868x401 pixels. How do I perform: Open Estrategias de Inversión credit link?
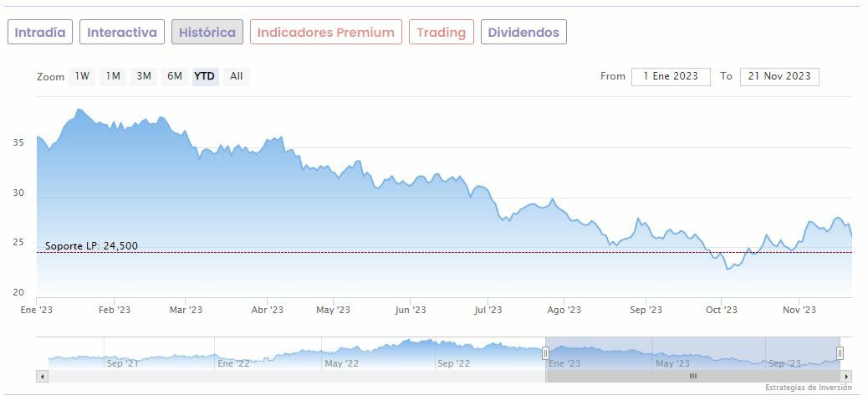pos(808,388)
